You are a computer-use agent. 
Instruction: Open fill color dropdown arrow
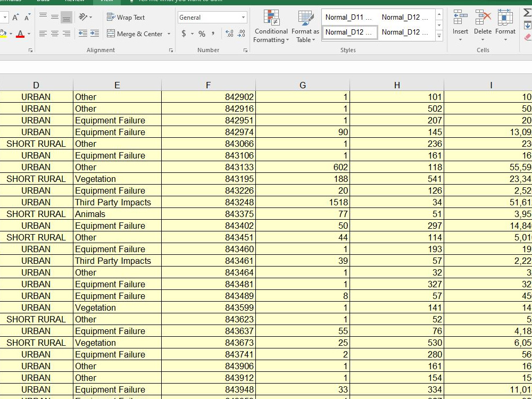11,34
